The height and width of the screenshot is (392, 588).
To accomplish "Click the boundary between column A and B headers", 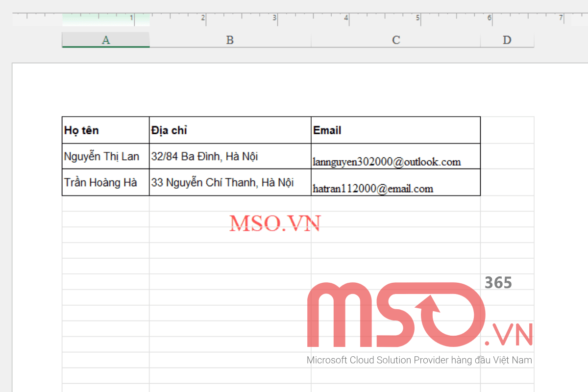I will tap(149, 40).
